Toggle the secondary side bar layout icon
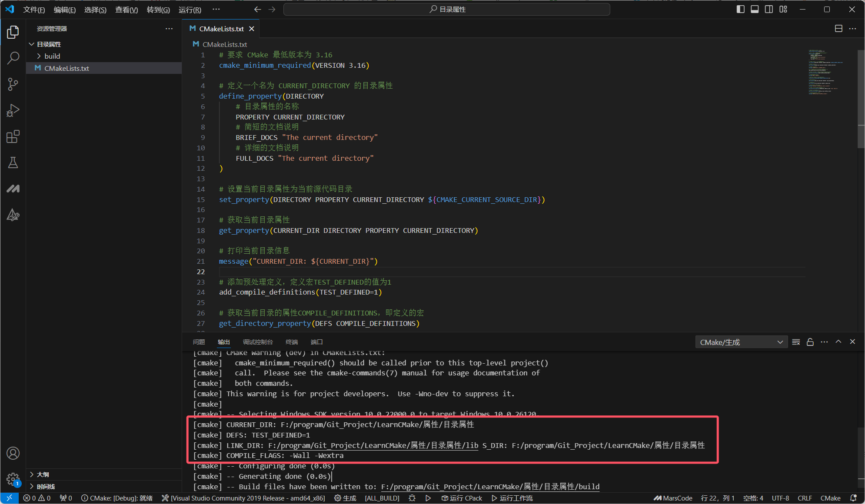 (x=769, y=9)
